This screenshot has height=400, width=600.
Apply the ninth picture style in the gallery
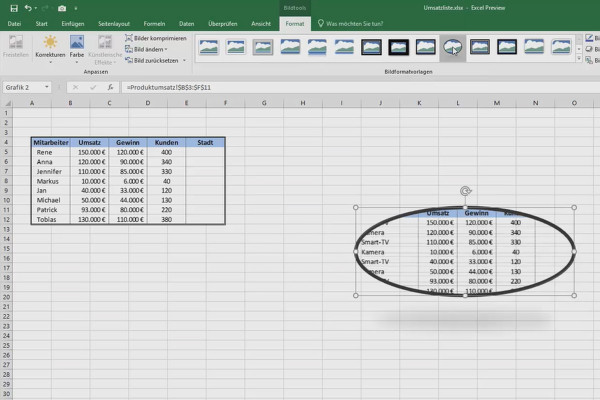(426, 47)
